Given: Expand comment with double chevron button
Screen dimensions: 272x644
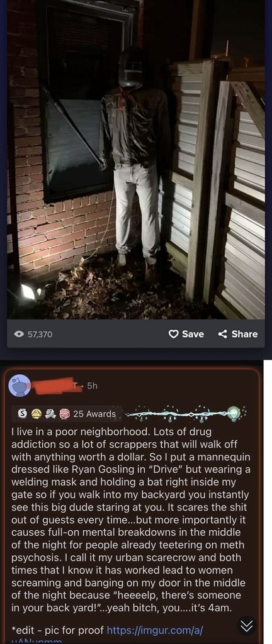Looking at the screenshot, I should [x=247, y=626].
